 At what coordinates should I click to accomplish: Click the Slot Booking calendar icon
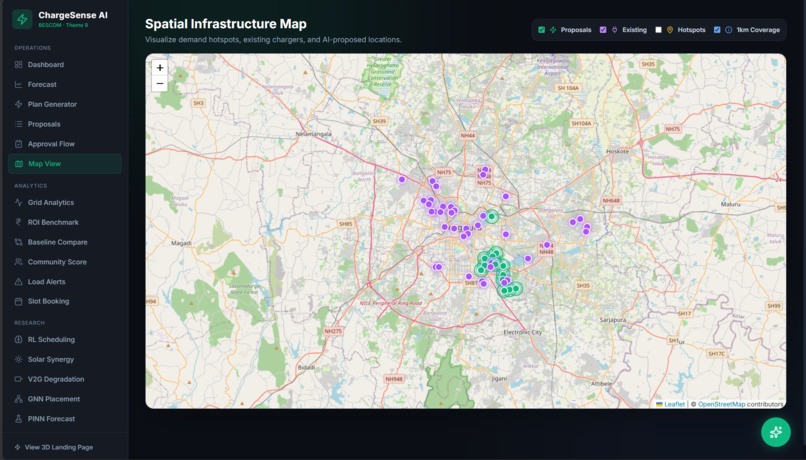point(19,301)
